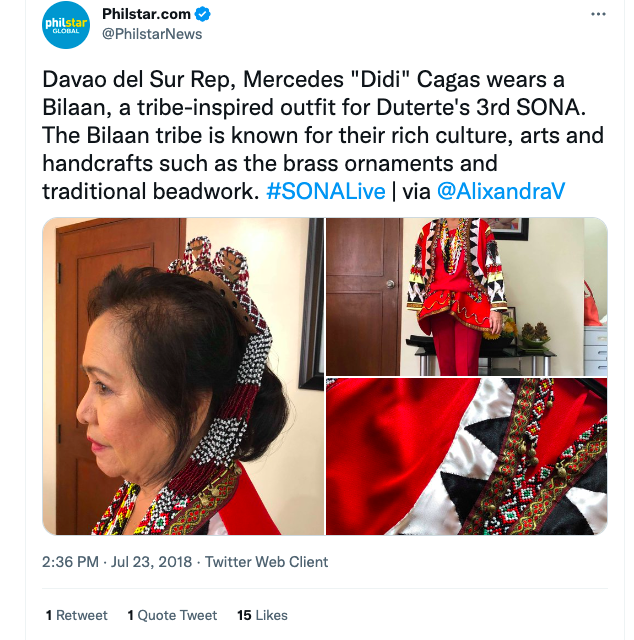Visit the @AlixandraV mention
The height and width of the screenshot is (640, 634).
(x=501, y=191)
